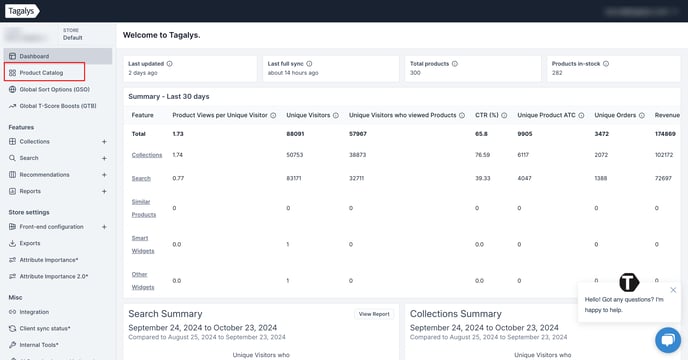Expand the Search menu plus sign
Image resolution: width=688 pixels, height=360 pixels.
pyautogui.click(x=104, y=158)
